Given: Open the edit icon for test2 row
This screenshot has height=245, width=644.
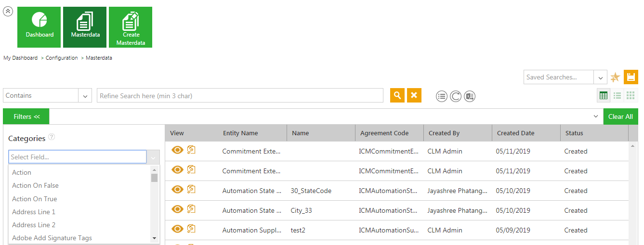Looking at the screenshot, I should 191,229.
